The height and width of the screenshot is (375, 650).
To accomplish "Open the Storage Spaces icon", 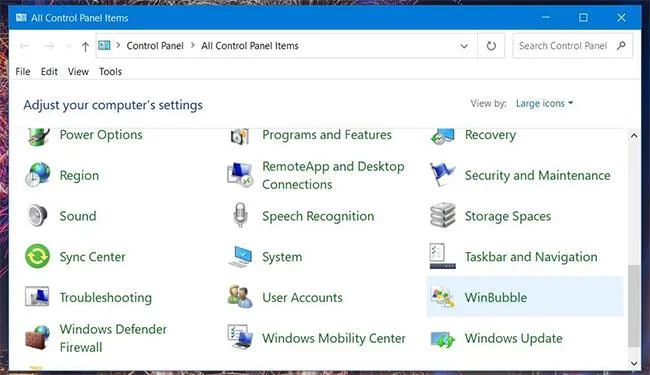I will (x=442, y=215).
